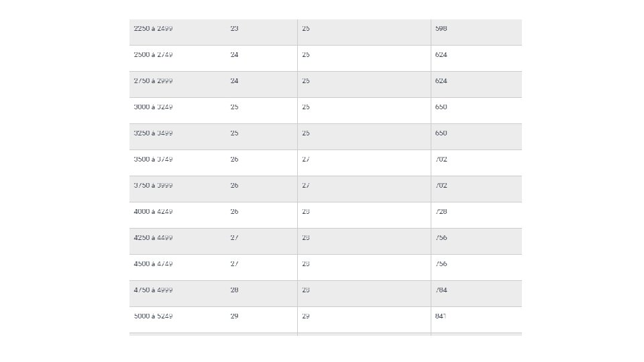The image size is (644, 362).
Task: Select the '2500 à 2749' row label
Action: point(153,55)
